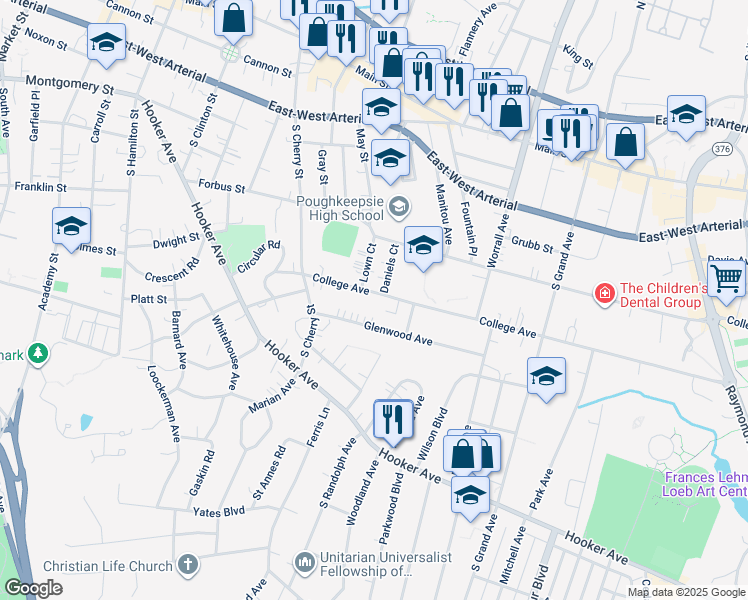
Task: Click the shopping cart marker near Davis Ave
Action: coord(727,280)
